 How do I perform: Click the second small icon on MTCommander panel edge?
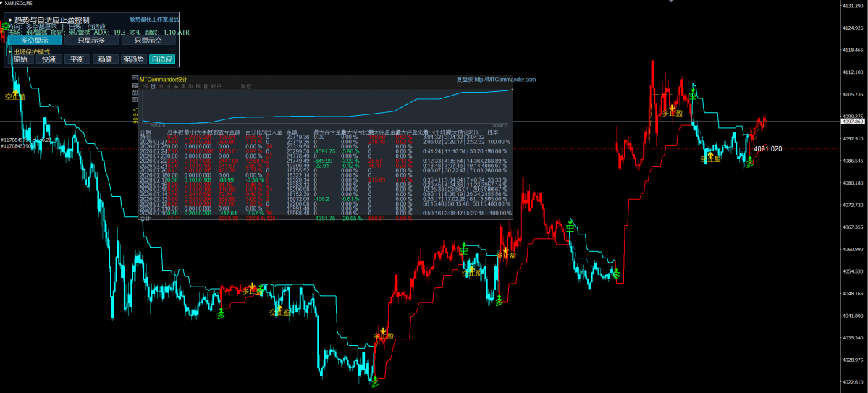(x=135, y=86)
